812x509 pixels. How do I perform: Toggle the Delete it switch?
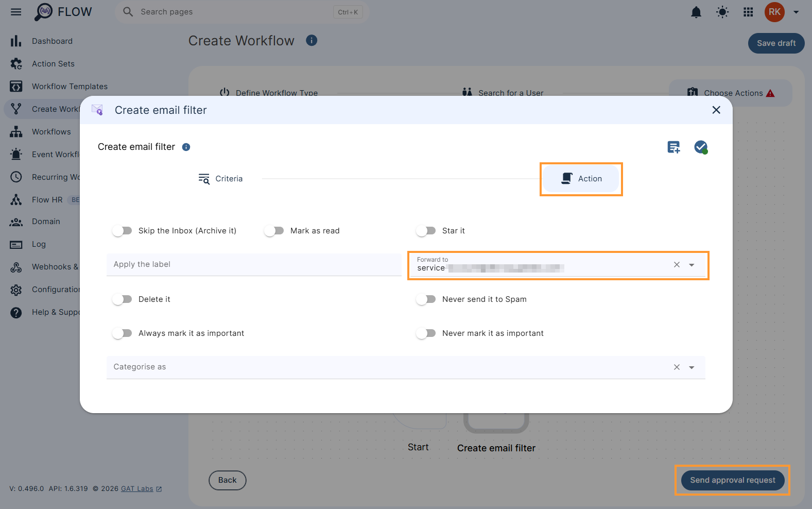click(x=123, y=299)
